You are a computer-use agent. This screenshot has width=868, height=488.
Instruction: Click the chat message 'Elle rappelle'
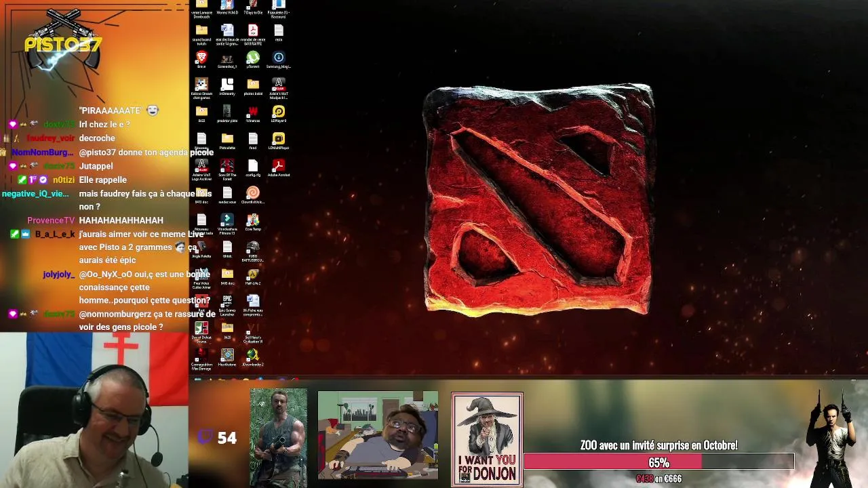click(102, 180)
